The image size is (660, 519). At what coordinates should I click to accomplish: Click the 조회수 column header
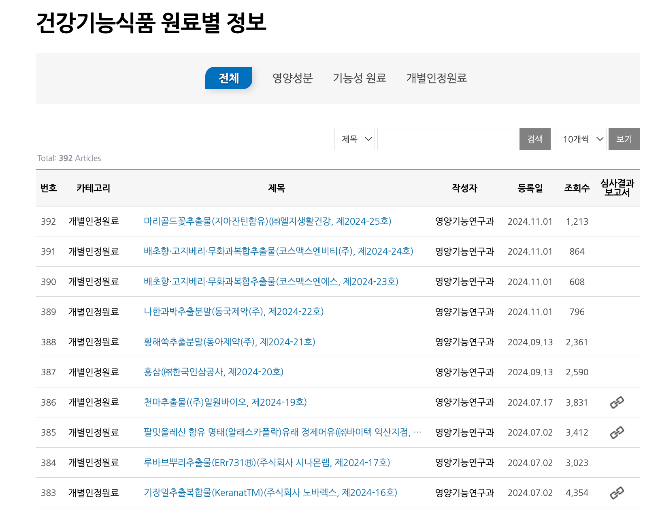(x=577, y=188)
